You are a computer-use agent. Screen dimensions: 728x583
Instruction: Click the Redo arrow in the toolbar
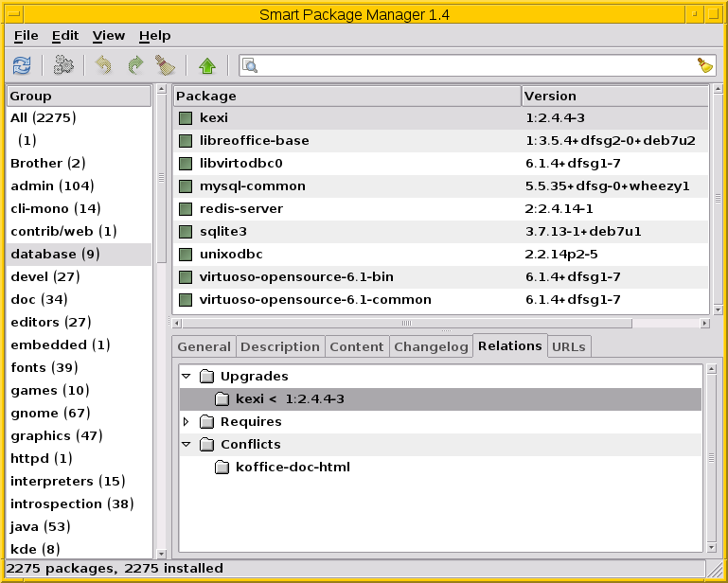click(134, 65)
